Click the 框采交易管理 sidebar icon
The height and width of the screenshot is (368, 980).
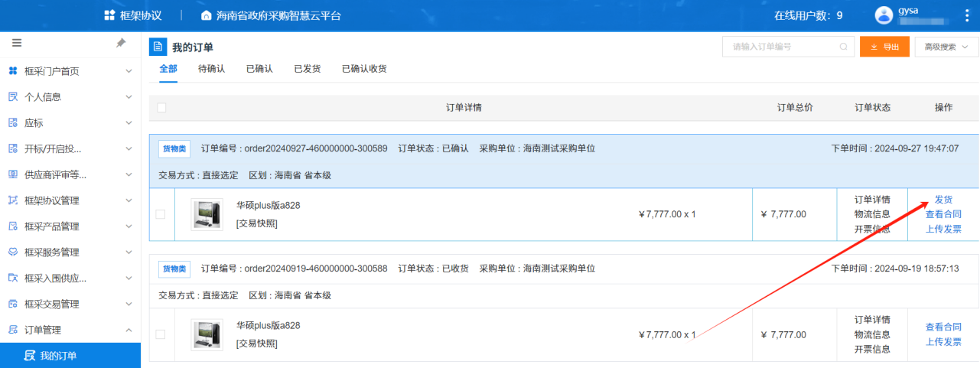[12, 304]
